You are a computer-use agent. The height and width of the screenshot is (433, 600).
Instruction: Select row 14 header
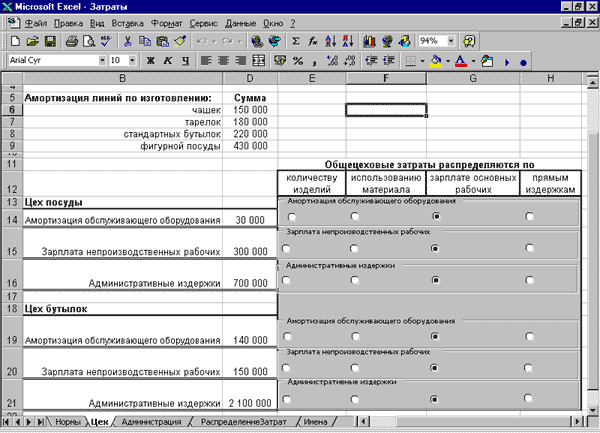click(x=12, y=218)
